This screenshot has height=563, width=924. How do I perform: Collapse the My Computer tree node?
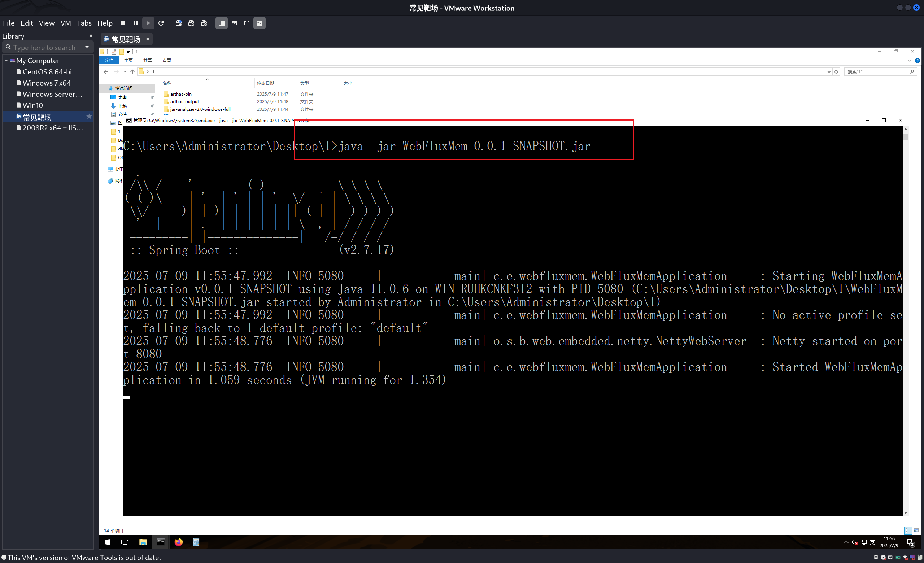point(6,61)
